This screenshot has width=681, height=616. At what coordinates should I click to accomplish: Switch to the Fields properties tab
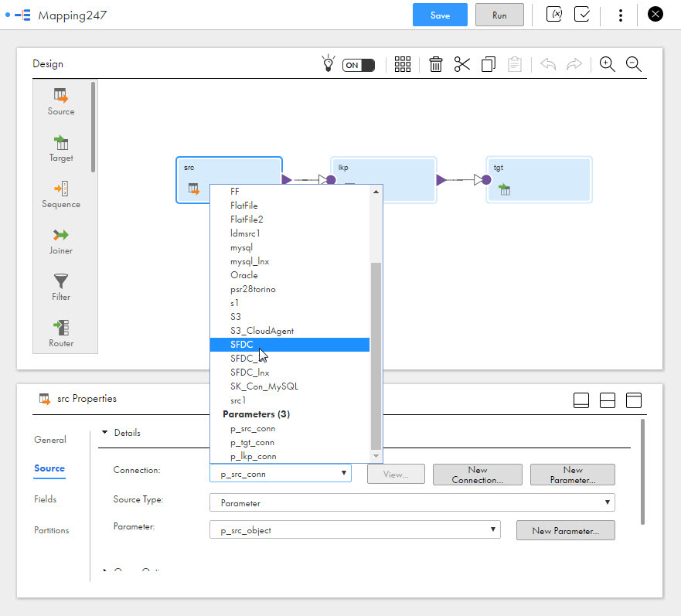pyautogui.click(x=45, y=499)
